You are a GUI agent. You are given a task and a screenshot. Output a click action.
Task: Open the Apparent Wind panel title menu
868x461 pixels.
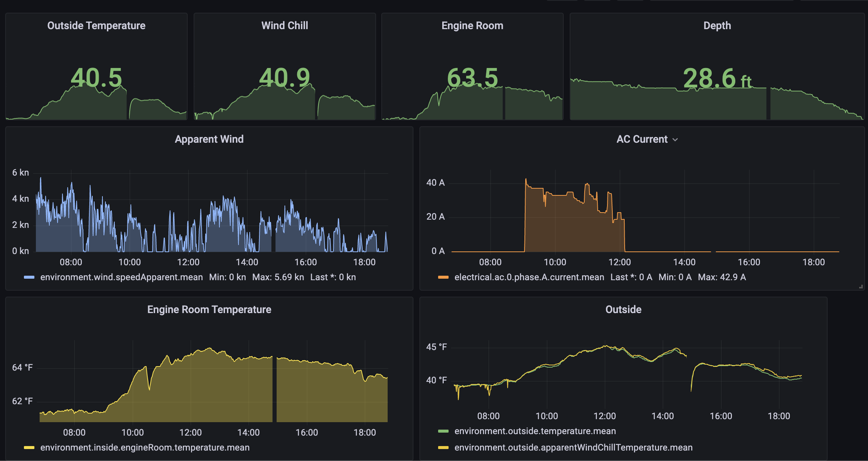(209, 139)
